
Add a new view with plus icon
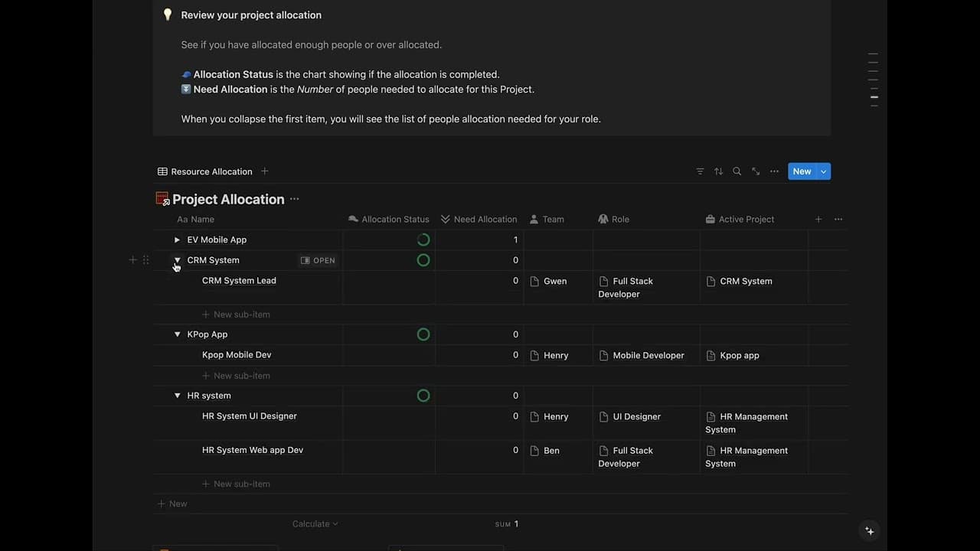tap(265, 171)
